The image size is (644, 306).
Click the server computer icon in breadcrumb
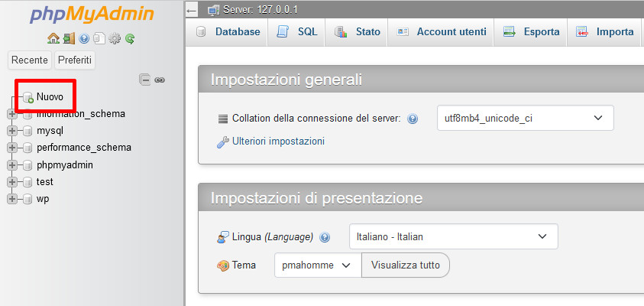click(214, 10)
